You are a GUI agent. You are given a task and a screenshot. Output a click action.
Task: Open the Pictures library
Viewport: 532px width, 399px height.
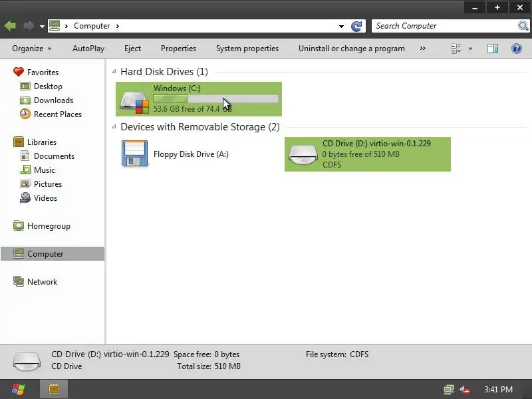point(48,184)
